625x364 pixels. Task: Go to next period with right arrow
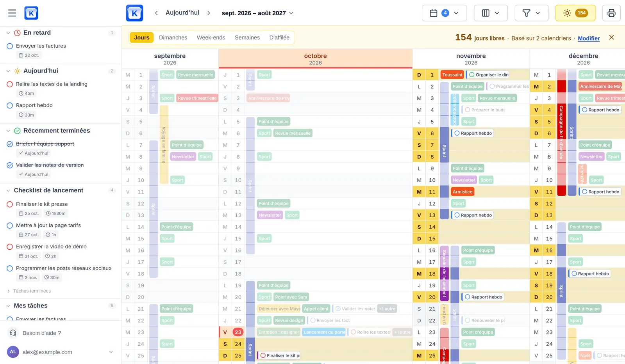[209, 13]
